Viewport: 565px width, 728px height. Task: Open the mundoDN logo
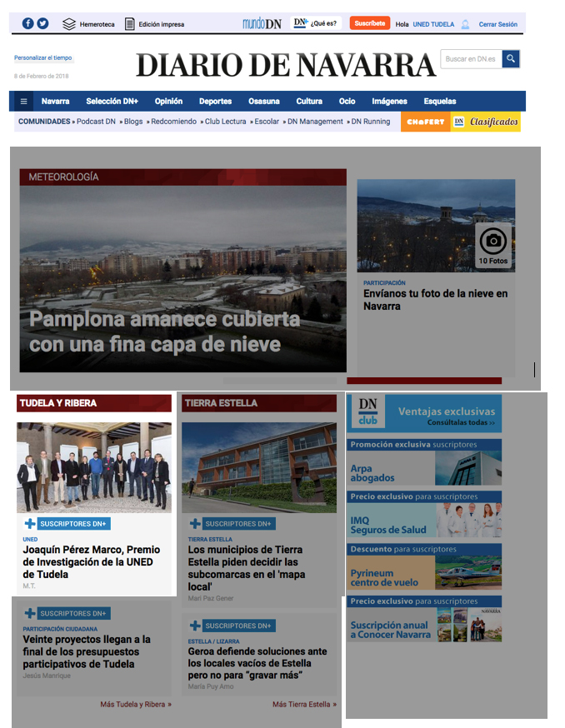click(x=262, y=23)
